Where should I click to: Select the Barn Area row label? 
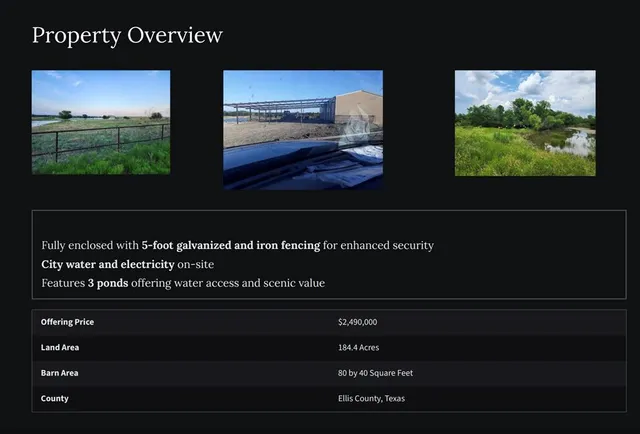tap(59, 373)
